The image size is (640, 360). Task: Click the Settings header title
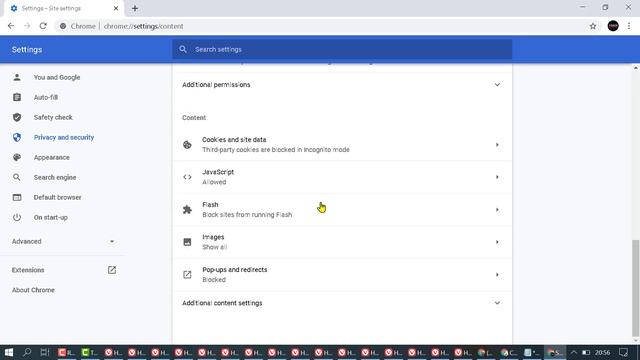pyautogui.click(x=27, y=49)
